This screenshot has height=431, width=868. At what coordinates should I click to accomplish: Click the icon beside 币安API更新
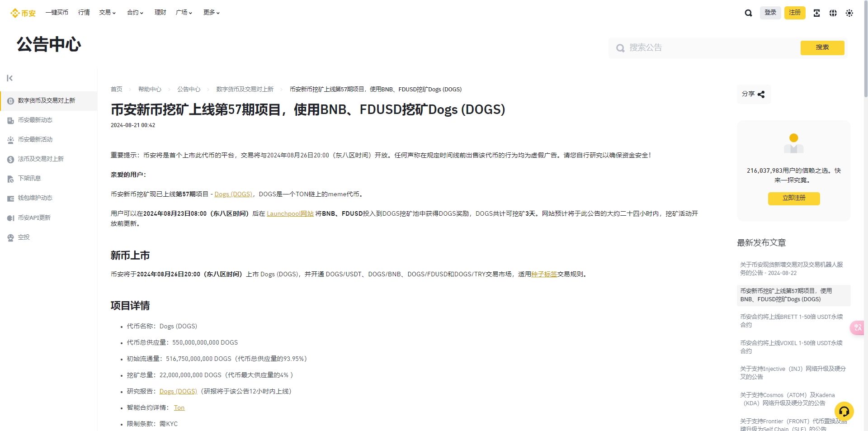coord(10,218)
